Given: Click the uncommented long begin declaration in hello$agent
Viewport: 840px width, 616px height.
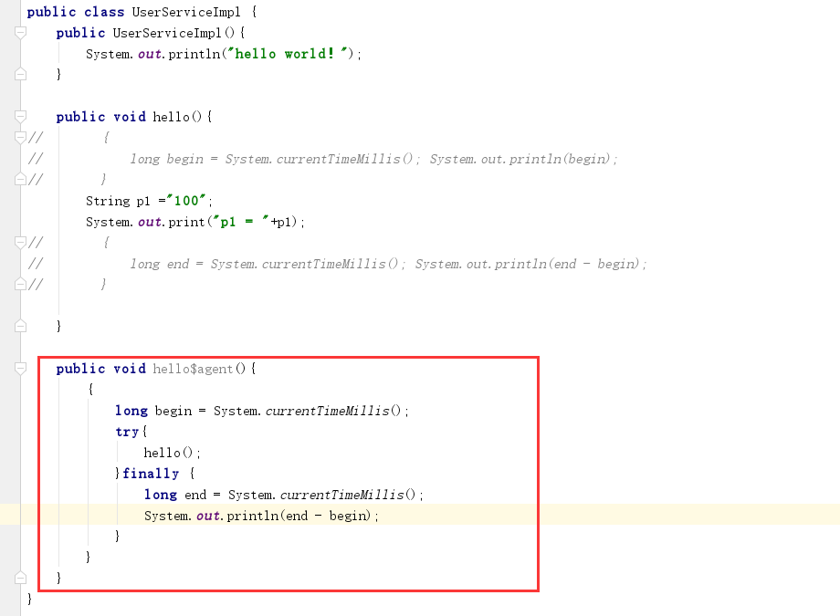Looking at the screenshot, I should point(262,411).
